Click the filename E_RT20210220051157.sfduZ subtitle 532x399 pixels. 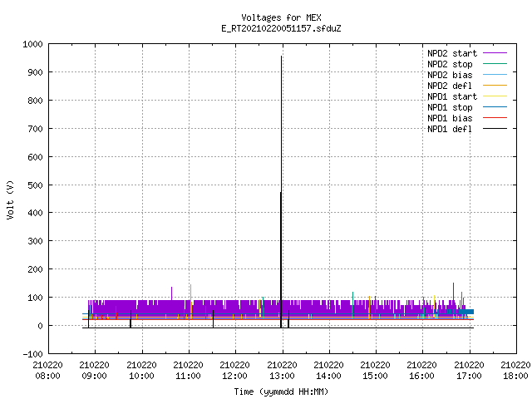(281, 28)
